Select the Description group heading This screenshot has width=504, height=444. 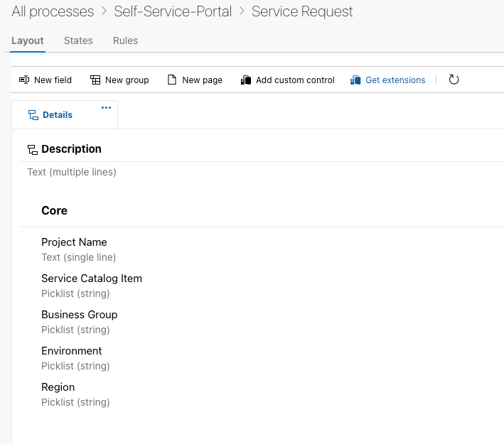click(71, 149)
